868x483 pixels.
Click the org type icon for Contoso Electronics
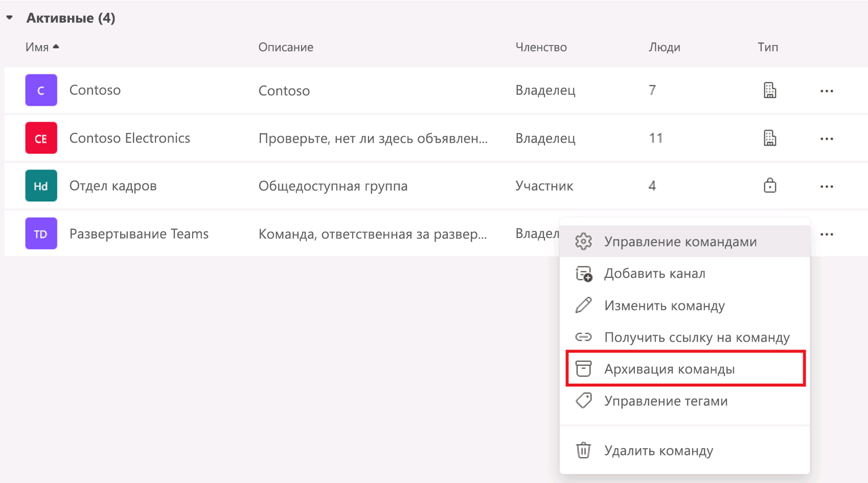click(770, 138)
